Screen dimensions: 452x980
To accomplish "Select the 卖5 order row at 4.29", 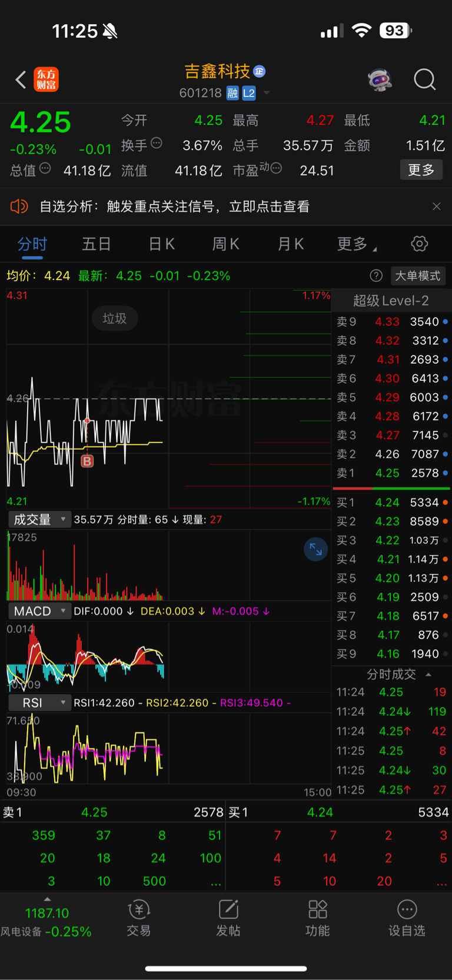I will point(391,397).
